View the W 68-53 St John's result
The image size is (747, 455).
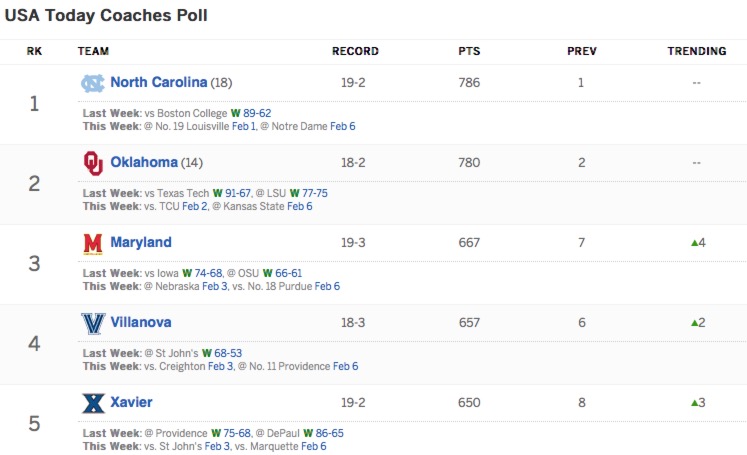point(222,353)
